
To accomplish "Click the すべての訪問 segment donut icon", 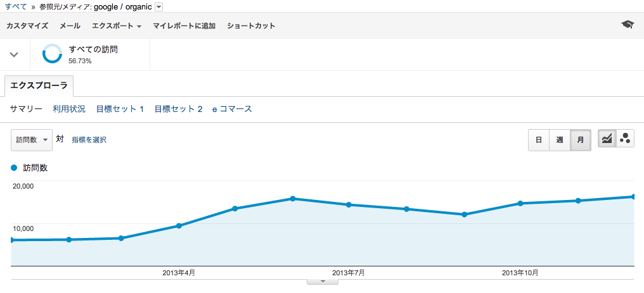I will click(x=52, y=54).
